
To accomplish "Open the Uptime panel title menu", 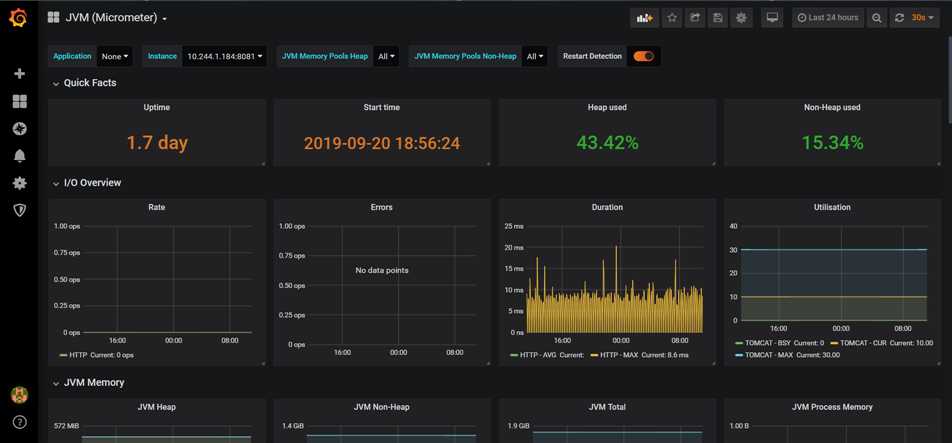I will click(x=157, y=107).
